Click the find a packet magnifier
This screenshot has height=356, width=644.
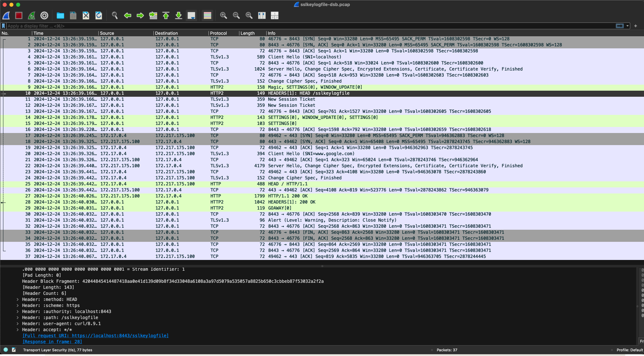click(x=115, y=15)
